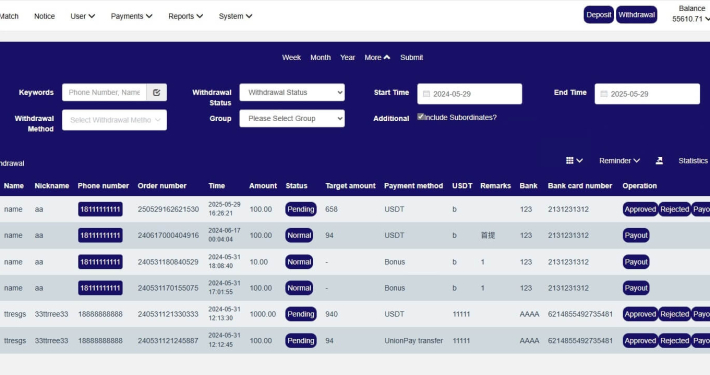Click order number 240531121245887

(x=168, y=341)
